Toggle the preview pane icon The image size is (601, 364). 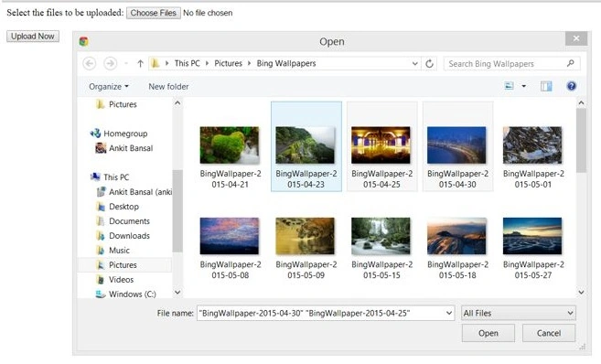coord(546,86)
